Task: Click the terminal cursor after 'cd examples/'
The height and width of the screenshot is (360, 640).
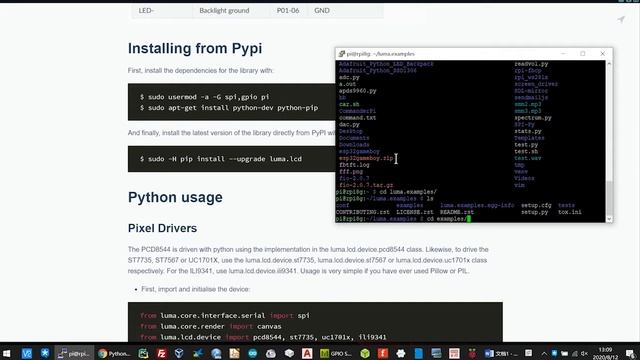Action: pyautogui.click(x=469, y=219)
